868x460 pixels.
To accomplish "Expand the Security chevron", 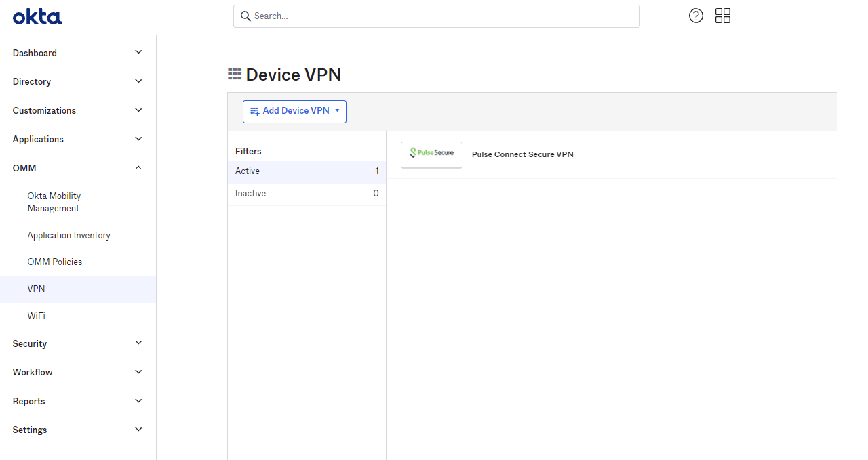I will (x=138, y=343).
